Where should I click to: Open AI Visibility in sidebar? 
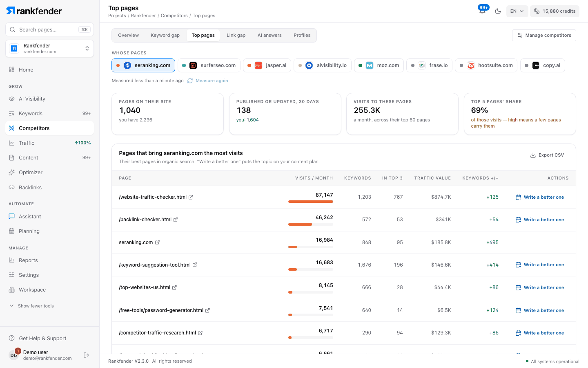[49, 99]
